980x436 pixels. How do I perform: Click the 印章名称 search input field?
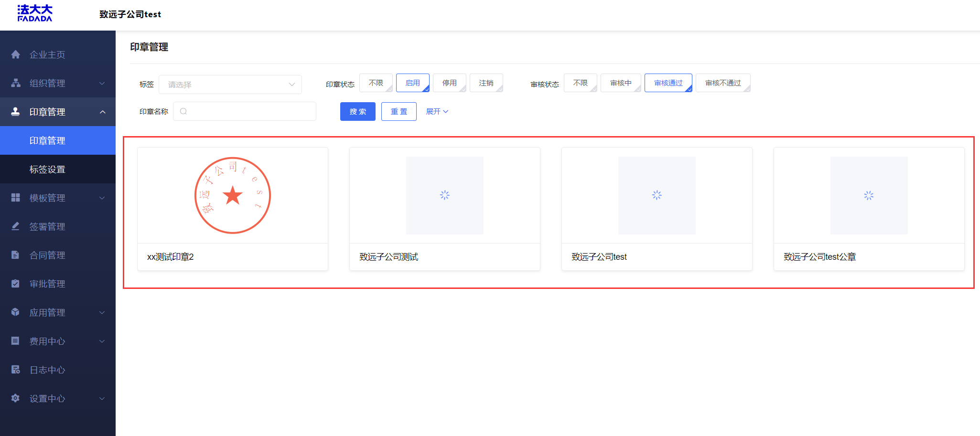(249, 111)
